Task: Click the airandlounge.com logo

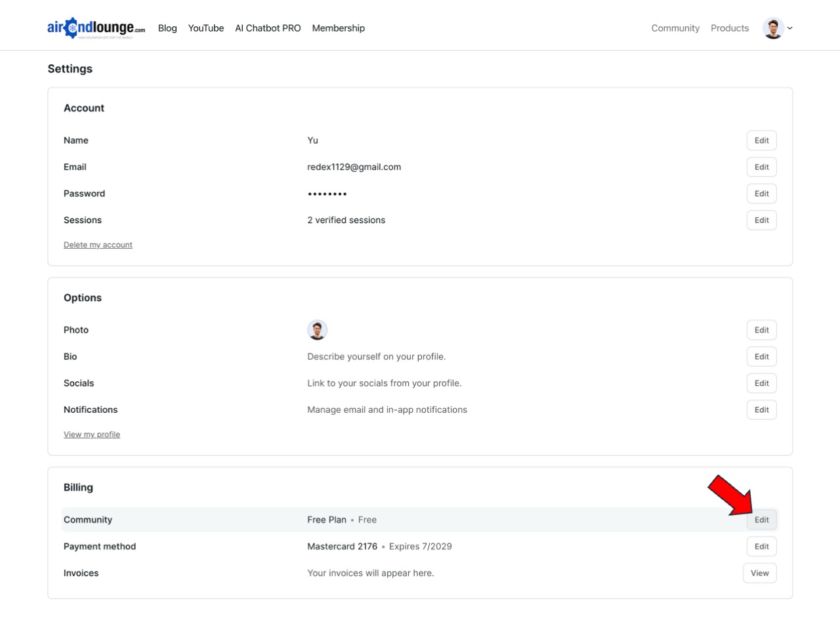Action: tap(96, 28)
